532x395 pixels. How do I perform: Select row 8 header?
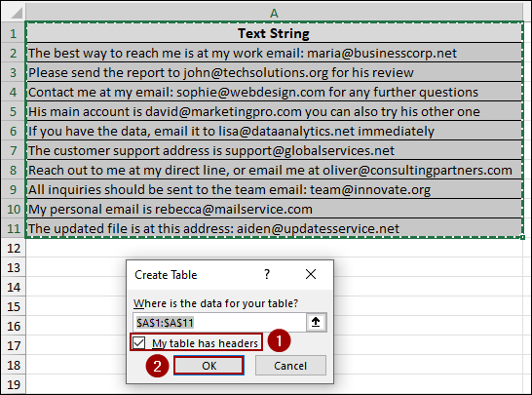(14, 170)
